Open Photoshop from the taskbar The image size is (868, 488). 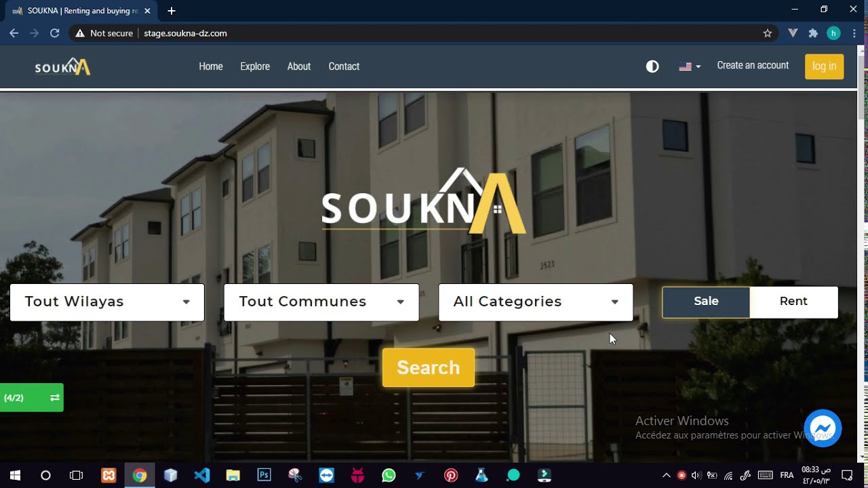click(264, 475)
